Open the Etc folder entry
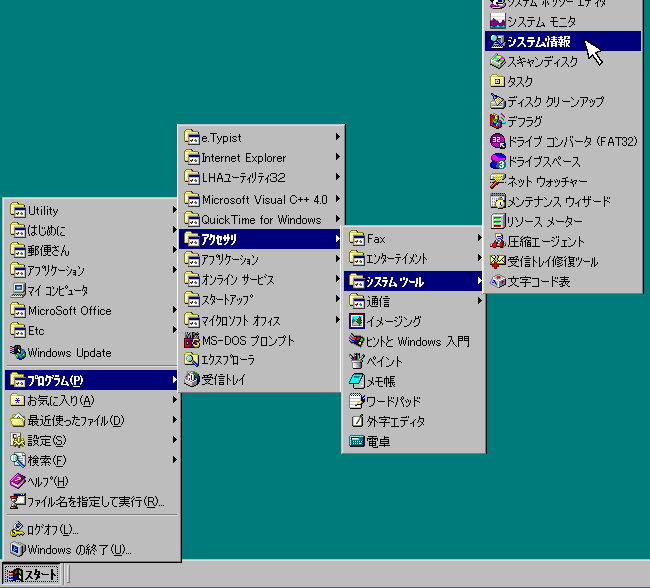 [92, 330]
